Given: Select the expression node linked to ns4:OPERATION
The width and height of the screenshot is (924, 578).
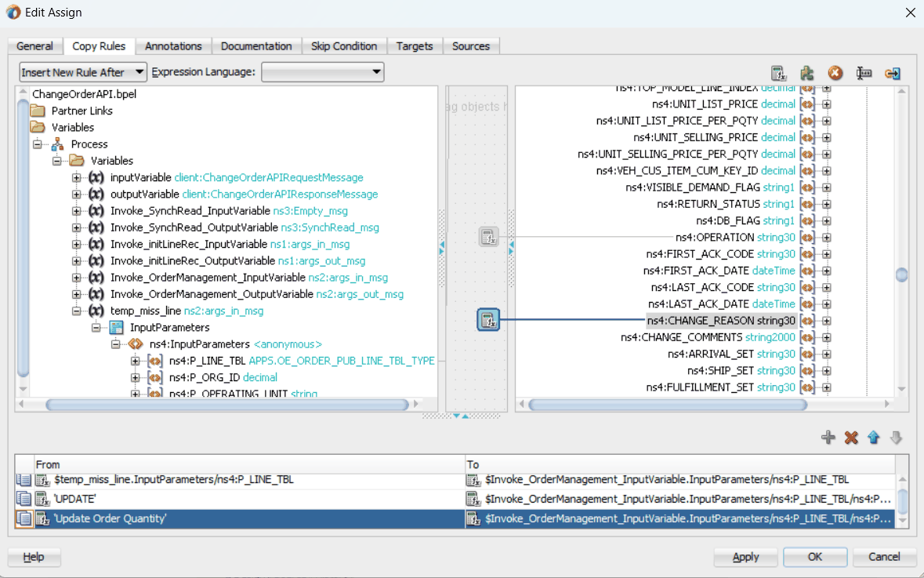Looking at the screenshot, I should pyautogui.click(x=488, y=237).
